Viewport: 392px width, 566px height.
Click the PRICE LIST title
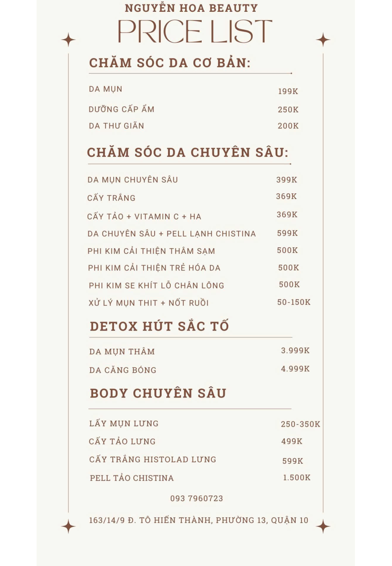click(195, 31)
